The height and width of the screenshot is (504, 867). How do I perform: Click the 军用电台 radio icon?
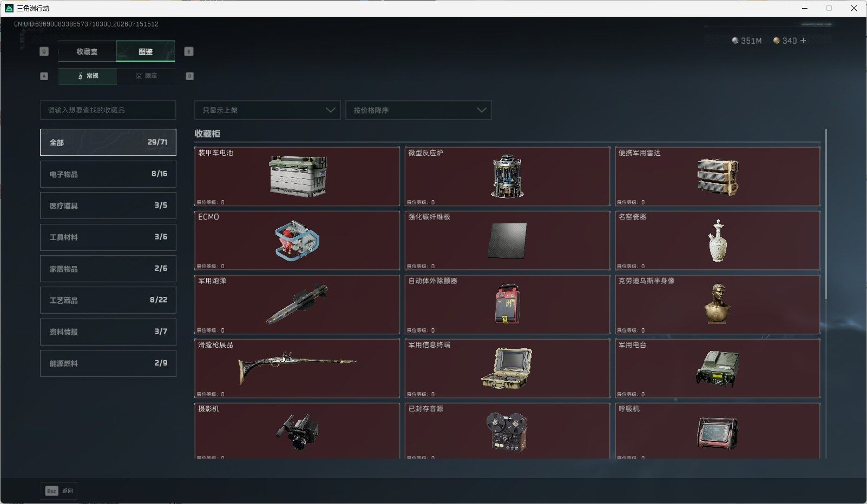click(x=718, y=369)
